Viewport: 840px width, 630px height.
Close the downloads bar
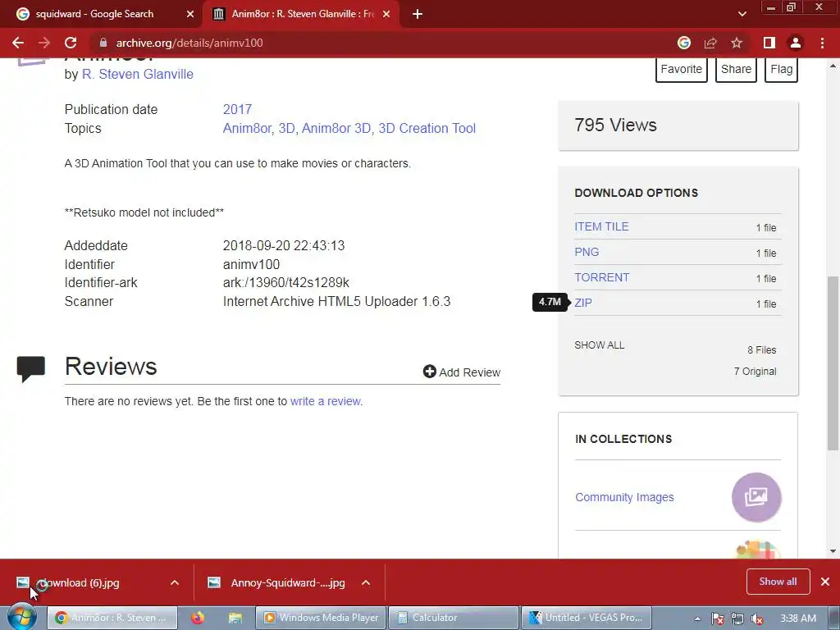tap(825, 582)
